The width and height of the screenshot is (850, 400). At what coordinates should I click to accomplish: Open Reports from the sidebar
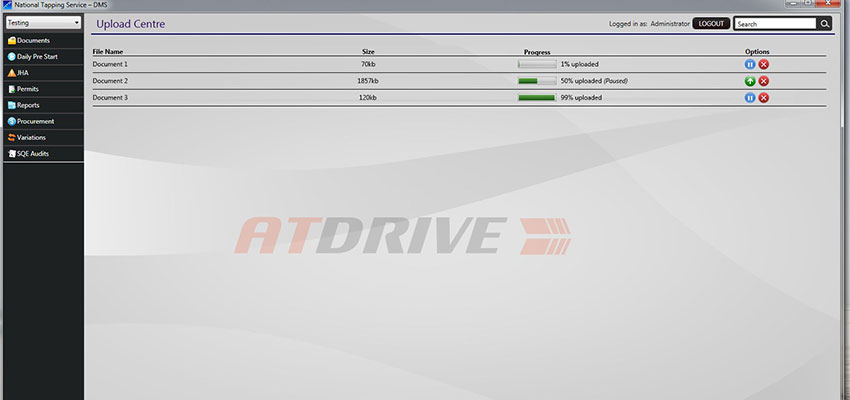click(x=43, y=105)
